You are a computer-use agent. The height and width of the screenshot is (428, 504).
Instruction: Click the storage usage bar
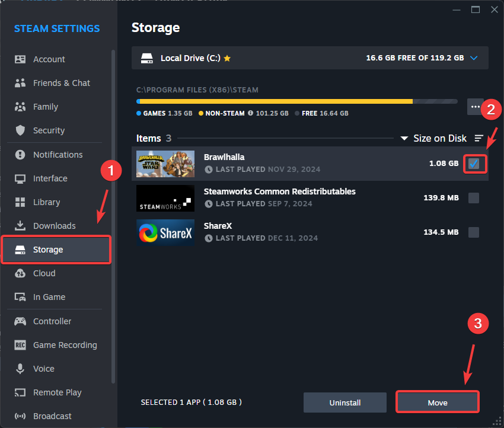(296, 101)
